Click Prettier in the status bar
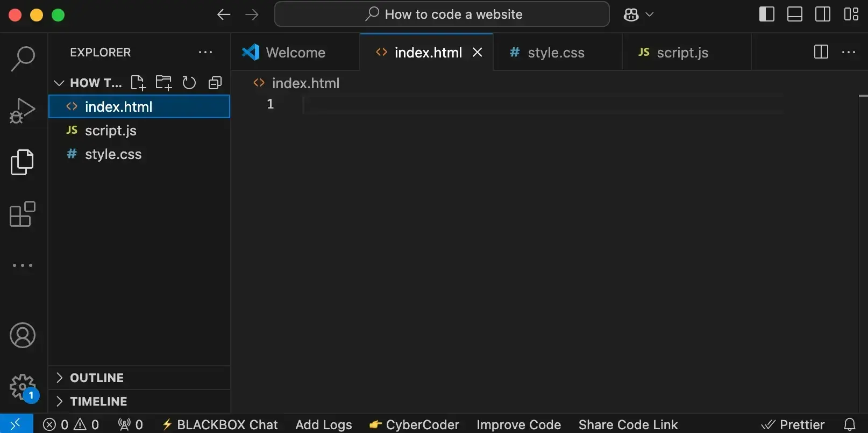The image size is (868, 433). point(793,424)
